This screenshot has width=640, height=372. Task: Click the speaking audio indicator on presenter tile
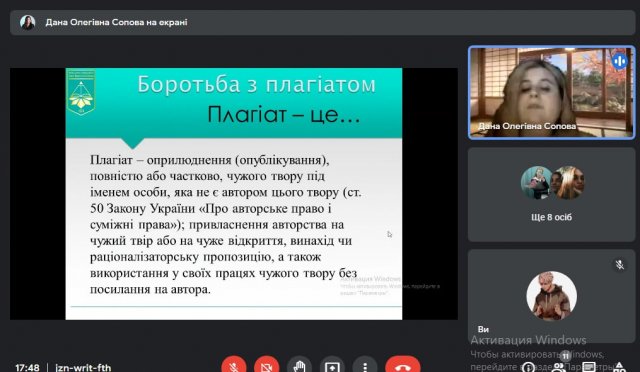pyautogui.click(x=620, y=61)
